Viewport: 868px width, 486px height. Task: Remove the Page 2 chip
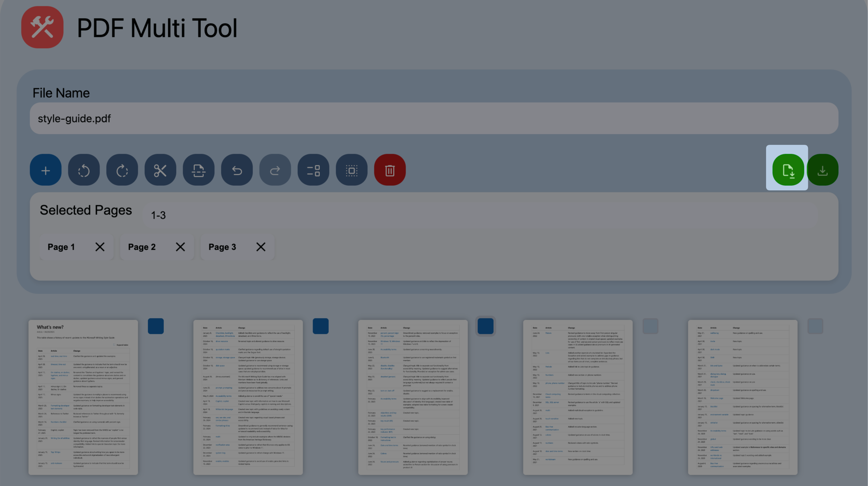pos(180,247)
